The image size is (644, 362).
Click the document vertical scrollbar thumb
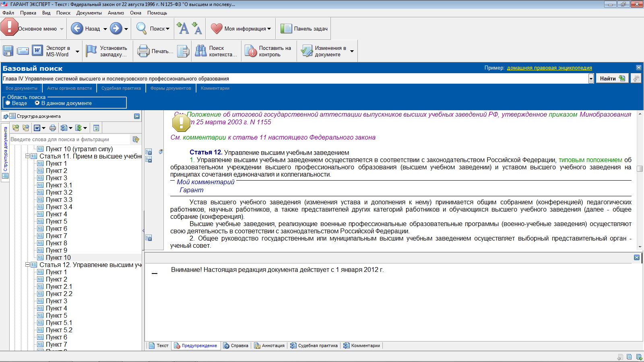point(640,169)
